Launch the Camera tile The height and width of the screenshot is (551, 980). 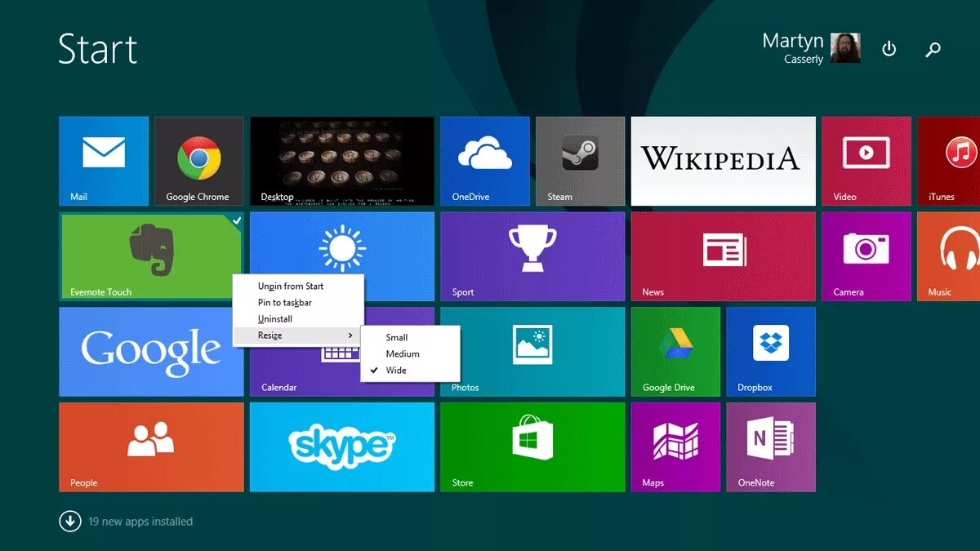click(866, 256)
